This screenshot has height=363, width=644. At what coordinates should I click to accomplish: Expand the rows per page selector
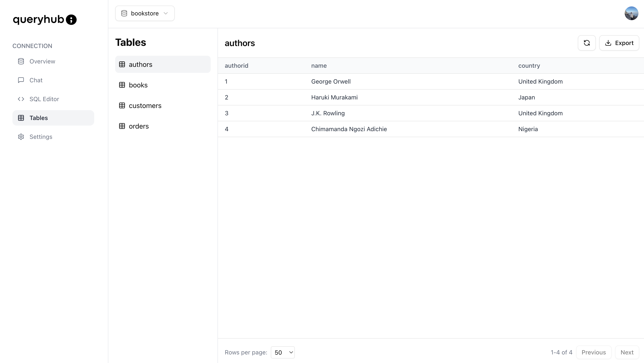[283, 352]
